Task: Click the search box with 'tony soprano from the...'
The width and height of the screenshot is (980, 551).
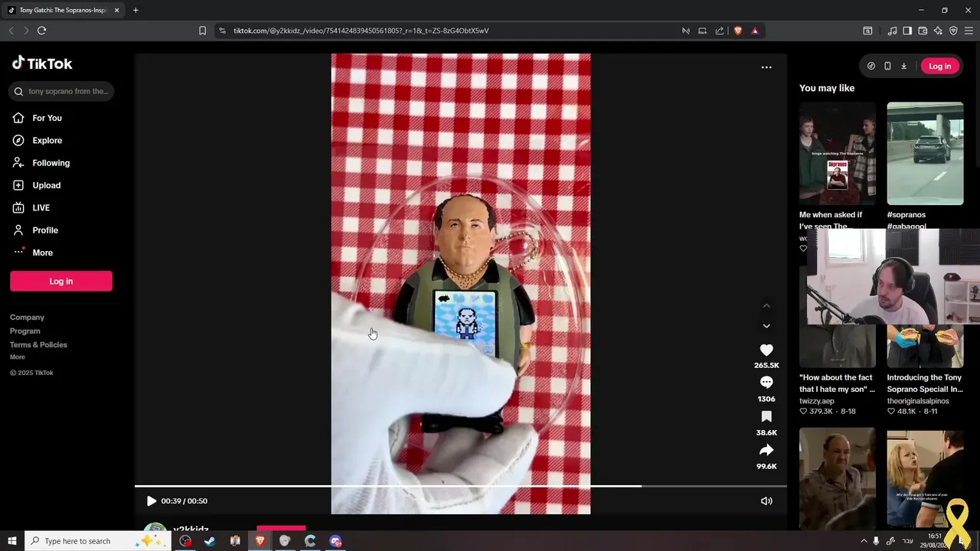Action: (61, 91)
